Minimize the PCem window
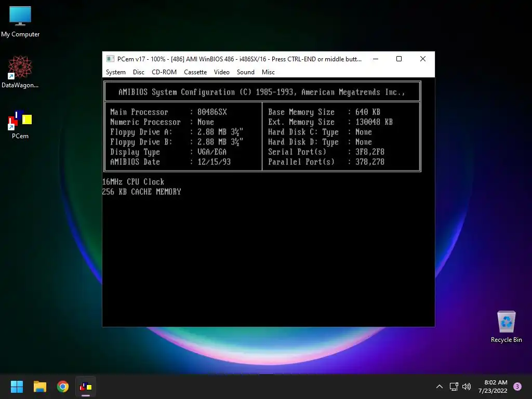The height and width of the screenshot is (399, 532). coord(376,59)
